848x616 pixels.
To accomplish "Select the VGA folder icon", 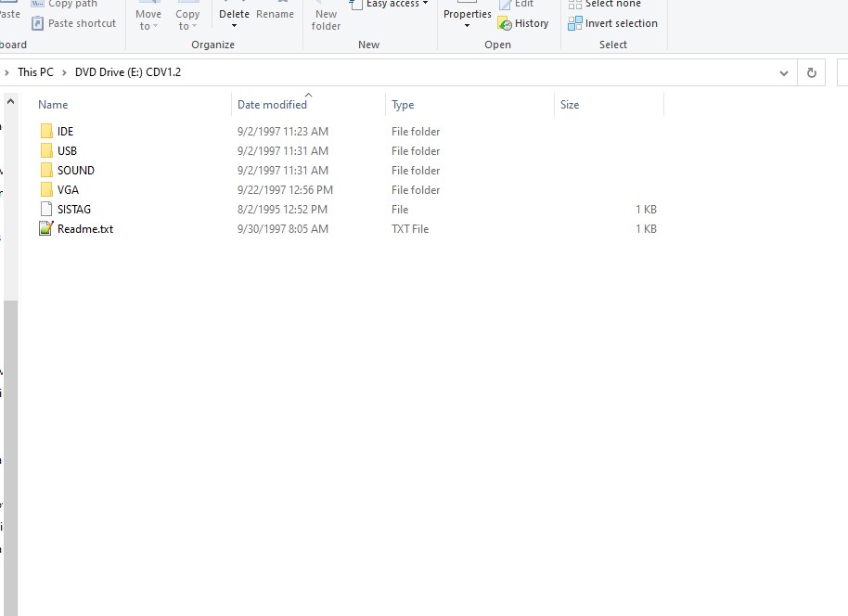I will pyautogui.click(x=46, y=190).
